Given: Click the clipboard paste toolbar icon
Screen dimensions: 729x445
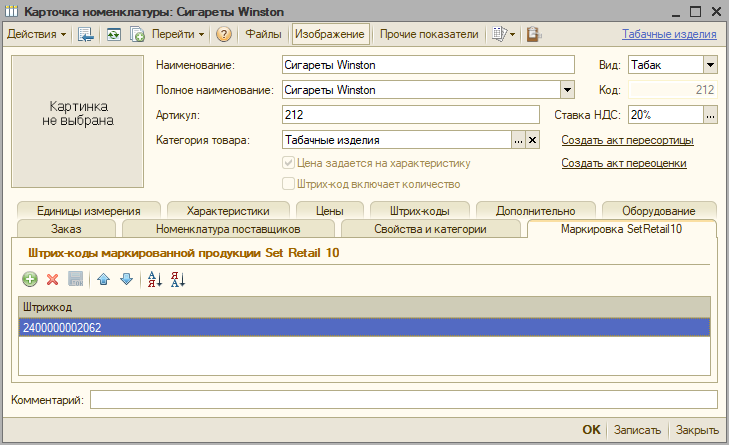Looking at the screenshot, I should click(x=533, y=34).
